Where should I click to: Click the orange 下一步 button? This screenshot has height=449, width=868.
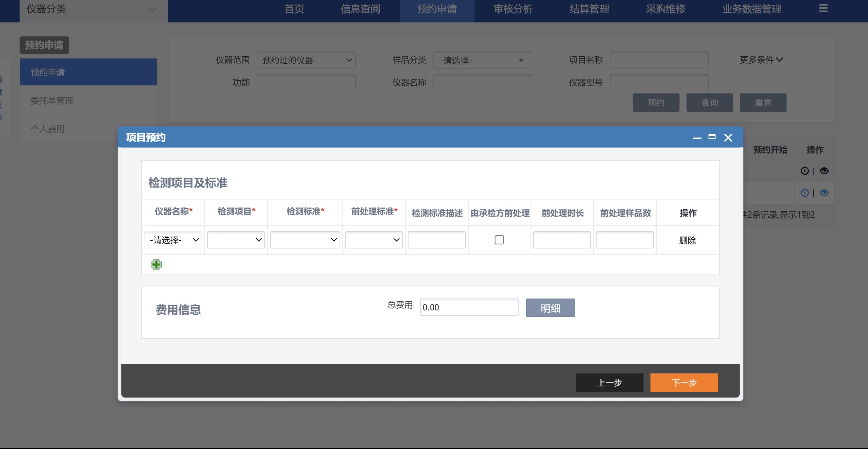coord(684,383)
